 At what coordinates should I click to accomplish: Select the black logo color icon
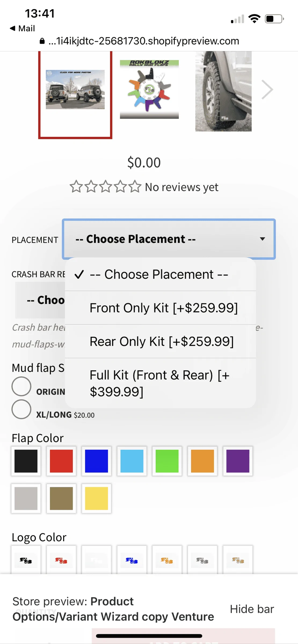coord(26,560)
